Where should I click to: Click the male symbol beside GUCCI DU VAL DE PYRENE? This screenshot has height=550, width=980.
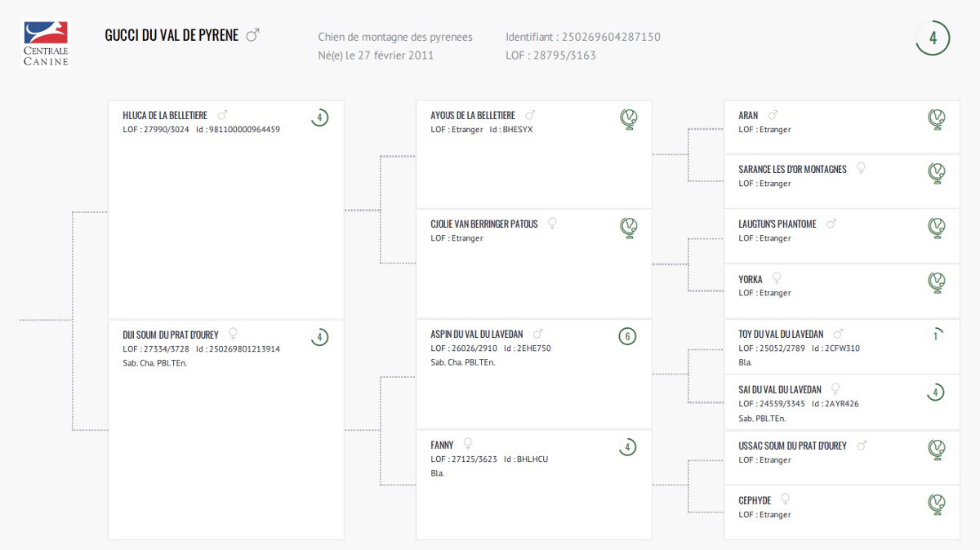point(252,35)
